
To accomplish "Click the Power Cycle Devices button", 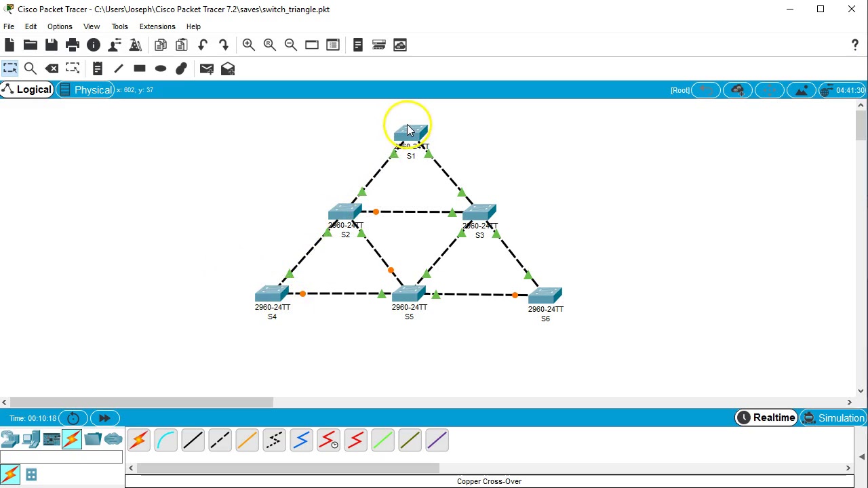I will (x=73, y=418).
